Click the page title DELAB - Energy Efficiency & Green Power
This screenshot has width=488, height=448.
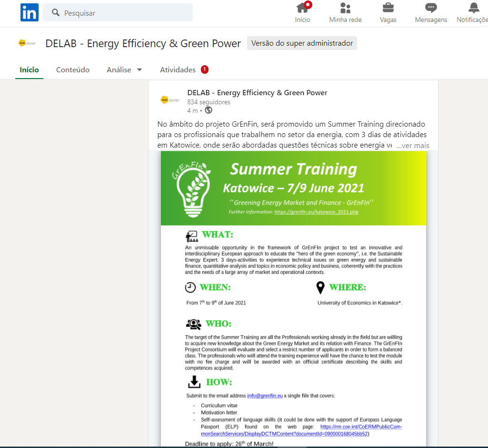click(143, 43)
